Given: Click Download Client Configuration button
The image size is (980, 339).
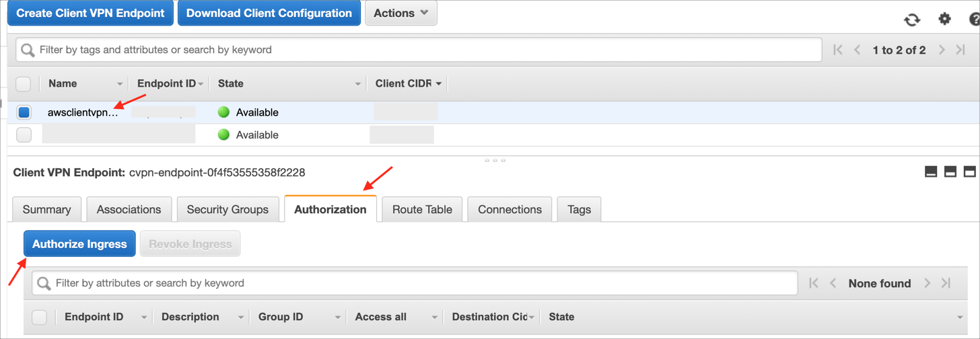Looking at the screenshot, I should [269, 13].
